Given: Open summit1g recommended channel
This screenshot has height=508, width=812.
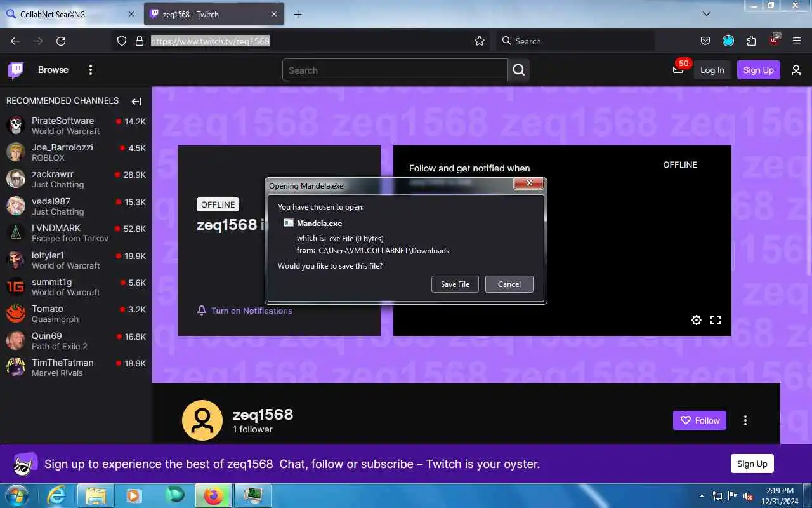Looking at the screenshot, I should [76, 286].
